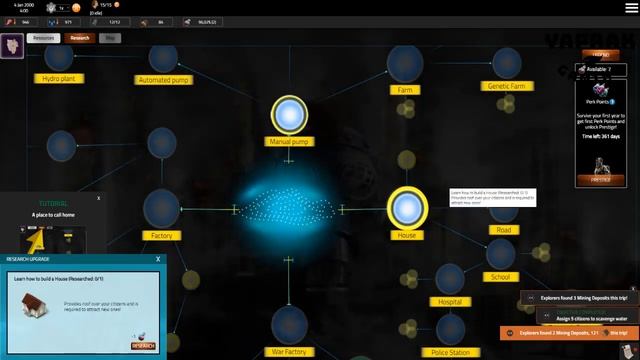Select the Hospital research node
This screenshot has height=360, width=640.
coord(449,279)
